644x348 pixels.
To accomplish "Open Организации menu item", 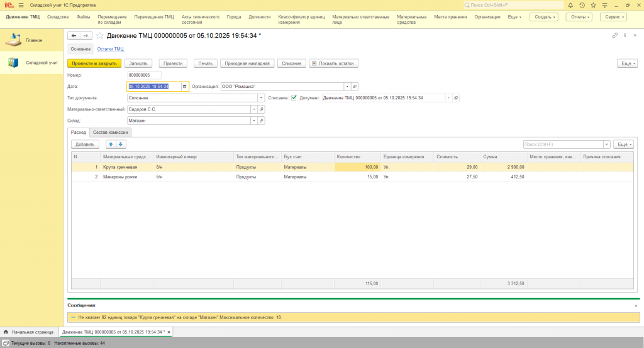I will coord(487,17).
